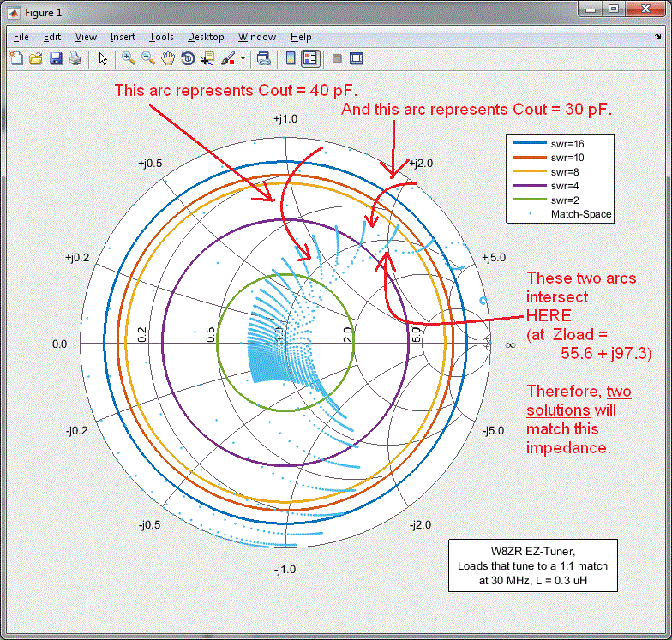This screenshot has width=672, height=640.
Task: Click the New Figure toolbar icon
Action: 16,58
